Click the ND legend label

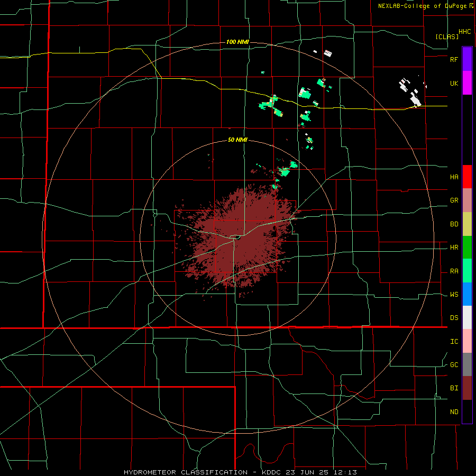[454, 412]
